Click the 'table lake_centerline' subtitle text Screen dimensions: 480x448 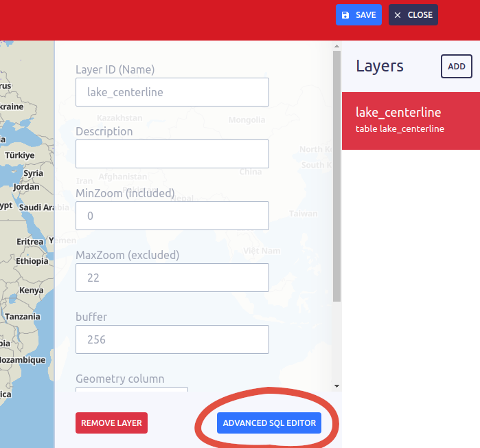tap(400, 128)
